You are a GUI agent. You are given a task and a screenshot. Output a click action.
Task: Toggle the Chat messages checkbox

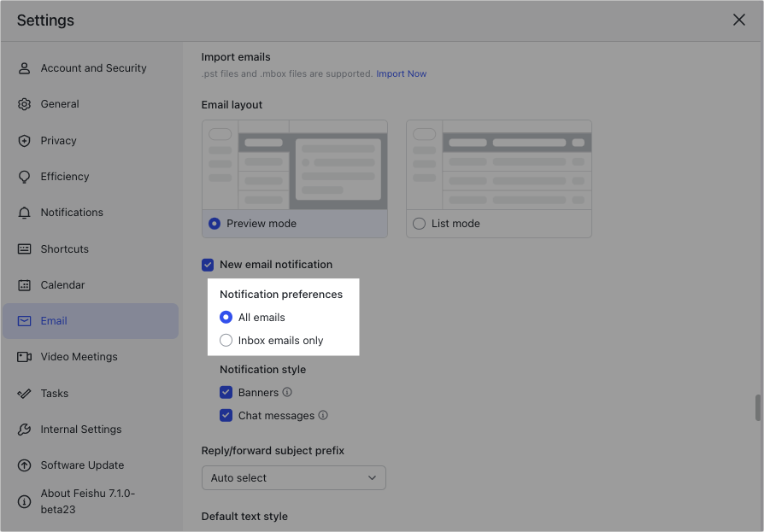[226, 416]
